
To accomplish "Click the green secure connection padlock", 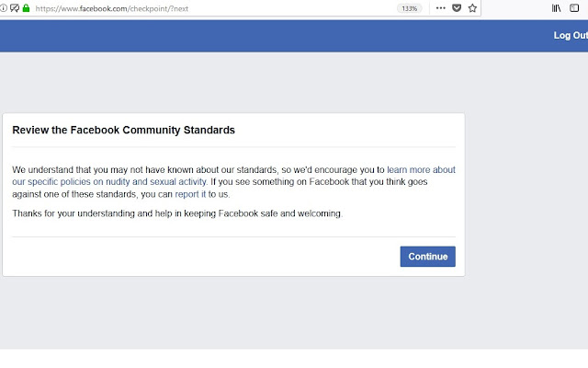I will click(x=26, y=8).
